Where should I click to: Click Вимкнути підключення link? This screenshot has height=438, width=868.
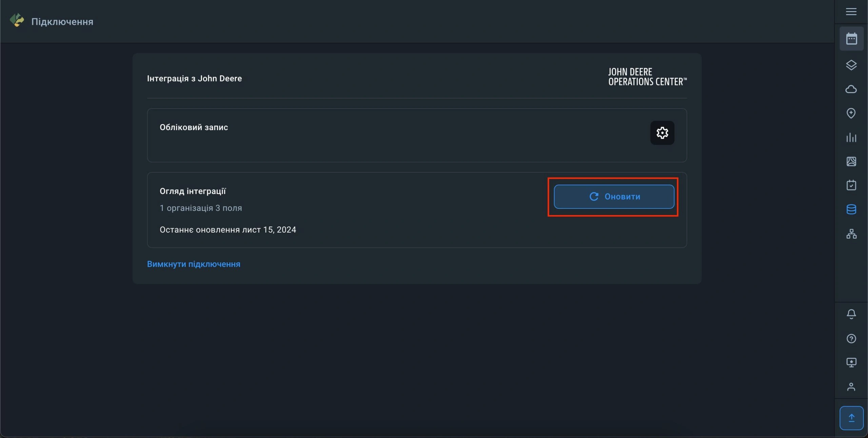194,264
